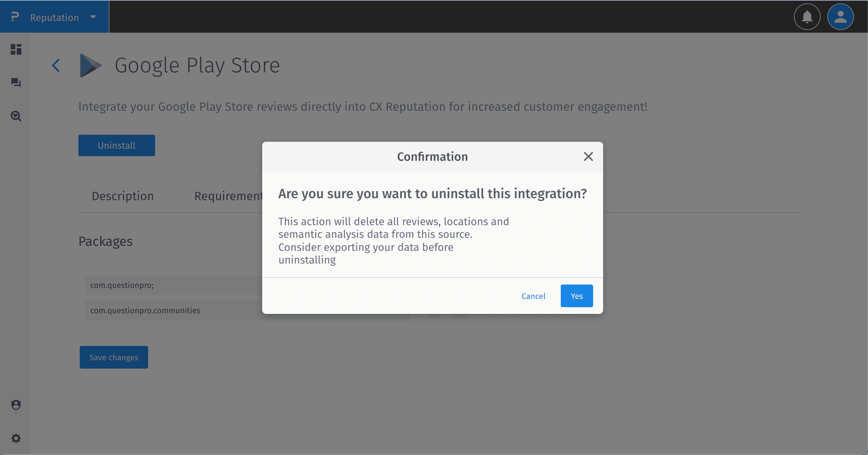Cancel the uninstall confirmation
868x455 pixels.
click(533, 296)
